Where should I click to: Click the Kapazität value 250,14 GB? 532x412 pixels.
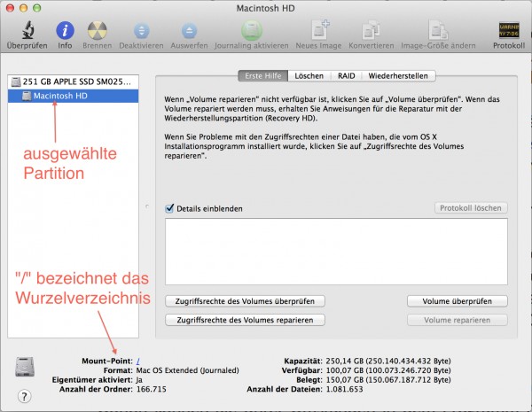point(388,361)
